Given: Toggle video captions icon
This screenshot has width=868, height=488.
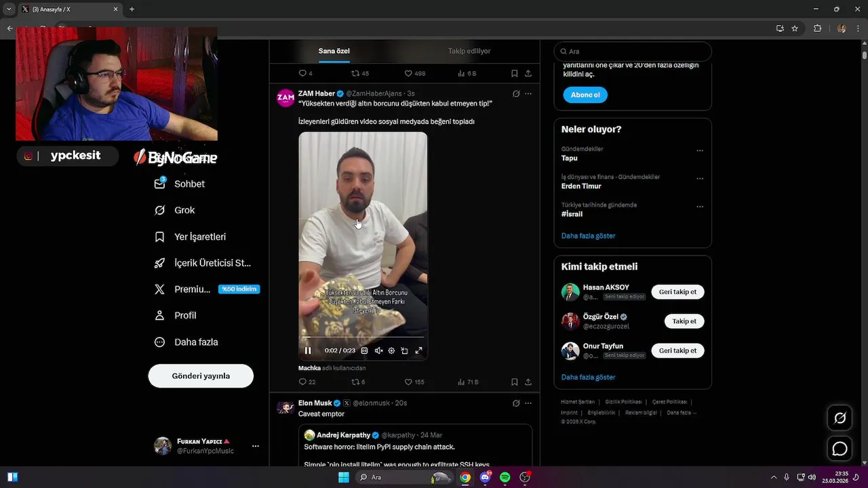Looking at the screenshot, I should pyautogui.click(x=364, y=350).
